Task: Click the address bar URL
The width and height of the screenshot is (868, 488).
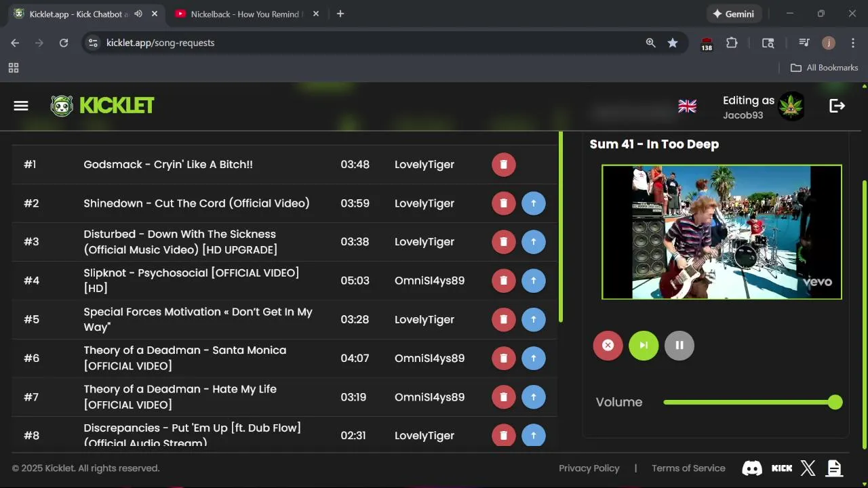Action: click(160, 43)
